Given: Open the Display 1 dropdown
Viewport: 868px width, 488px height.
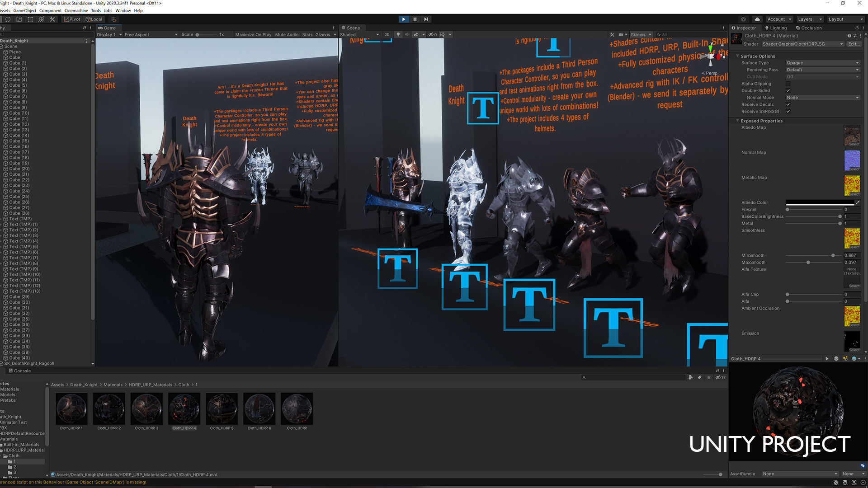Looking at the screenshot, I should click(109, 35).
